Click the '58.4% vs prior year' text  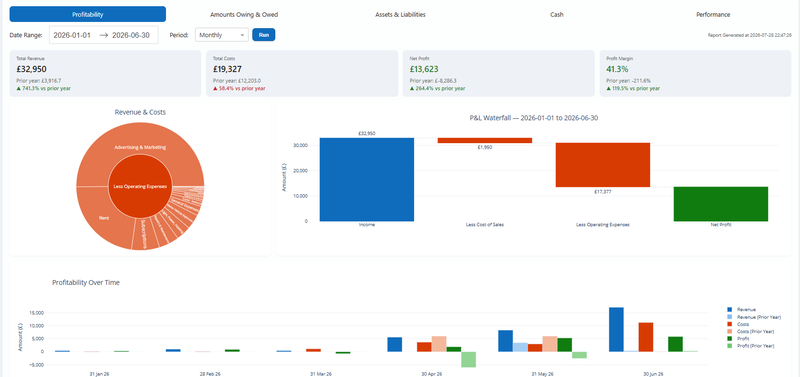click(242, 88)
